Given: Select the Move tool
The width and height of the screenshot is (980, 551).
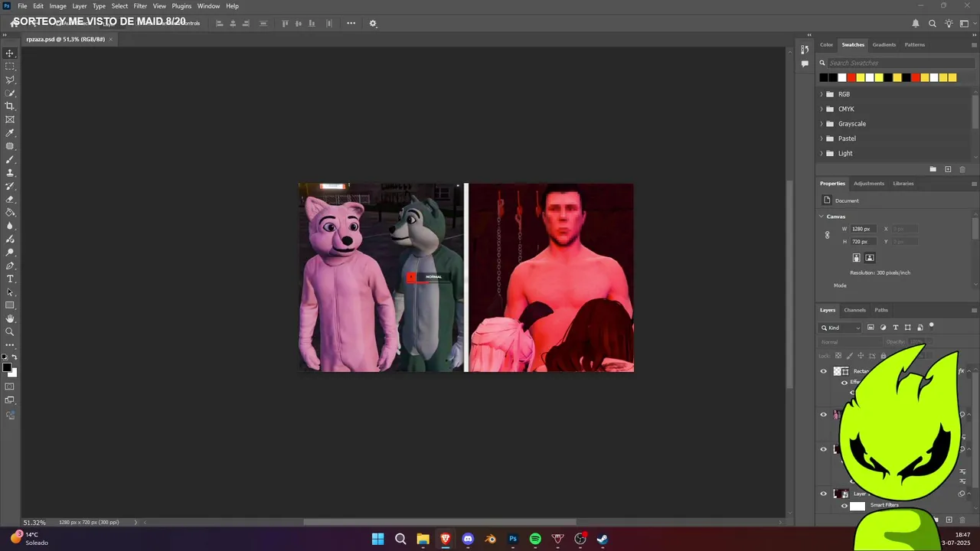Looking at the screenshot, I should point(10,53).
